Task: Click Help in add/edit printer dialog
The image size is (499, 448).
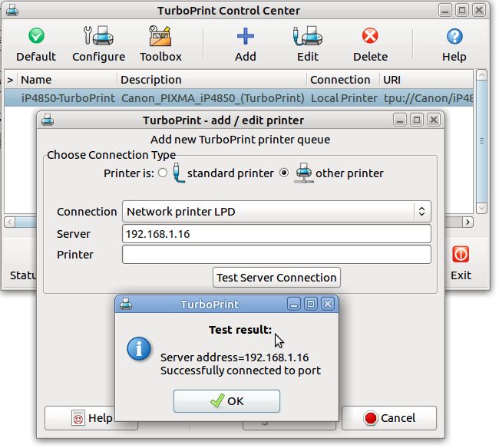Action: click(x=80, y=418)
